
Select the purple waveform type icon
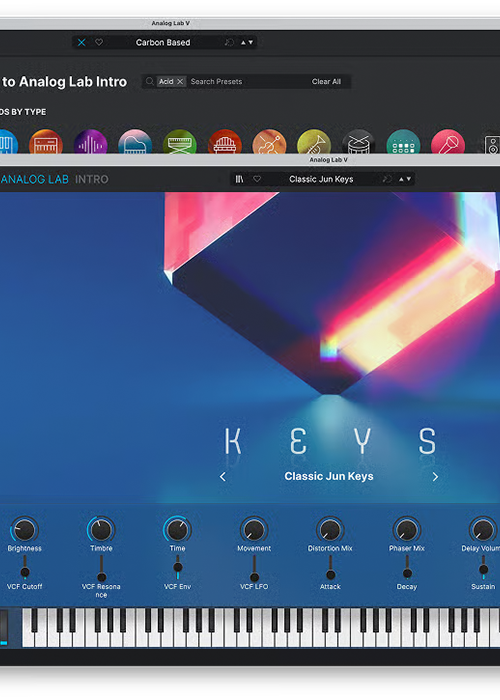coord(91,142)
